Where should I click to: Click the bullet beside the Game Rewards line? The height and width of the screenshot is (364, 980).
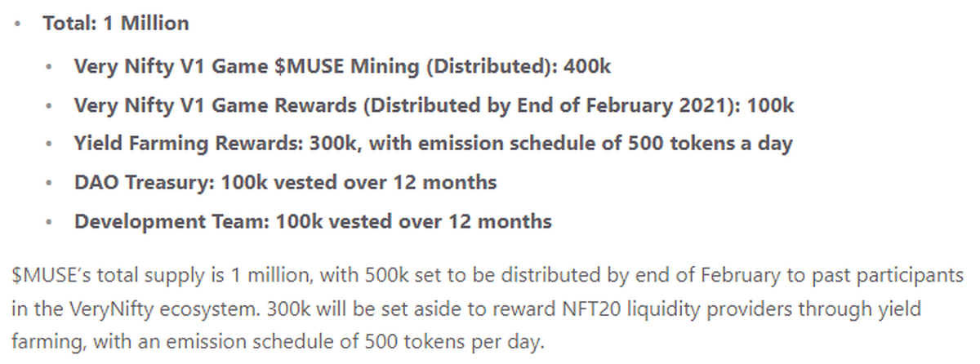[52, 105]
